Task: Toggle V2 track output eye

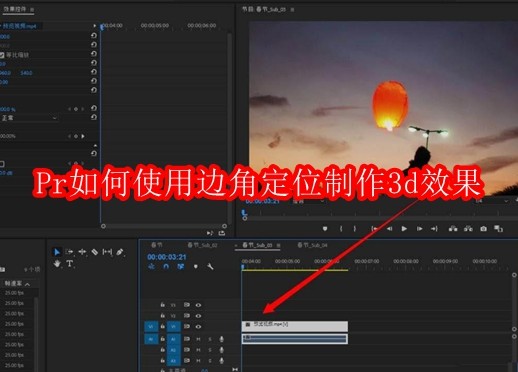Action: pyautogui.click(x=198, y=316)
